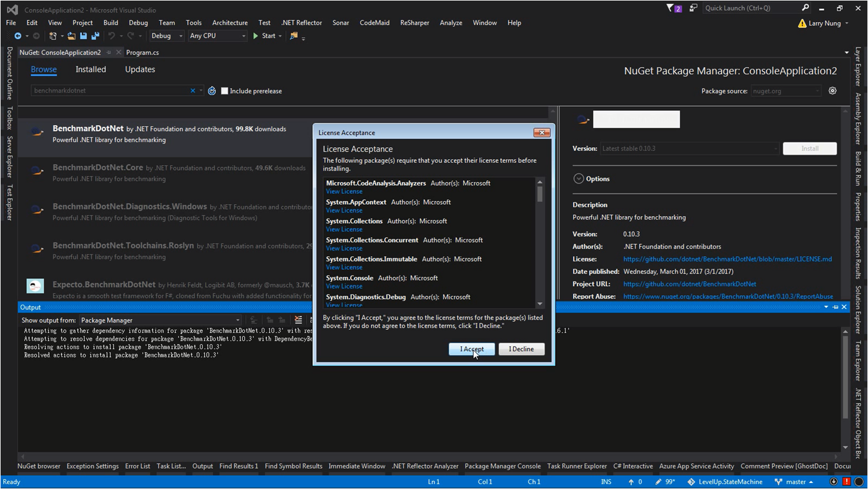Close the Output panel
This screenshot has width=868, height=489.
844,307
